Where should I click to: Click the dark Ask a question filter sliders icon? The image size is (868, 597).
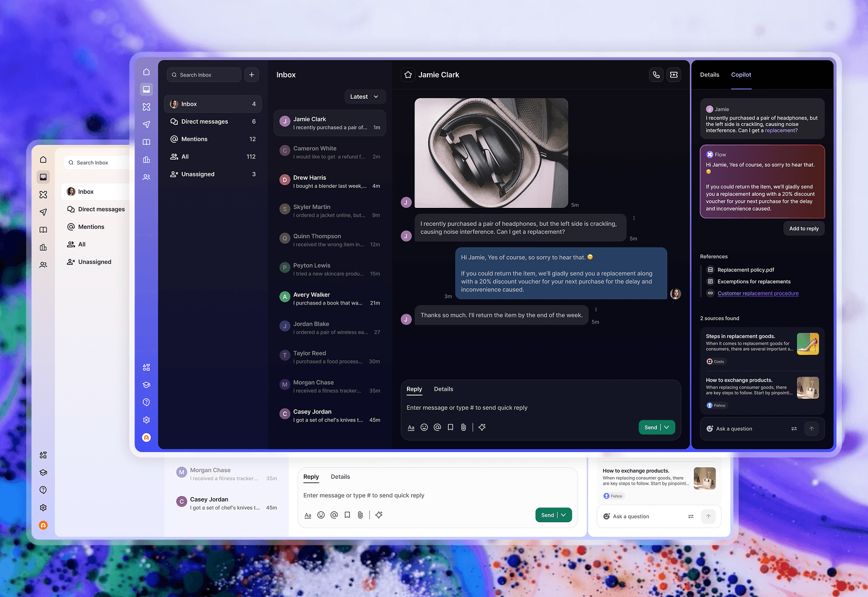tap(794, 429)
